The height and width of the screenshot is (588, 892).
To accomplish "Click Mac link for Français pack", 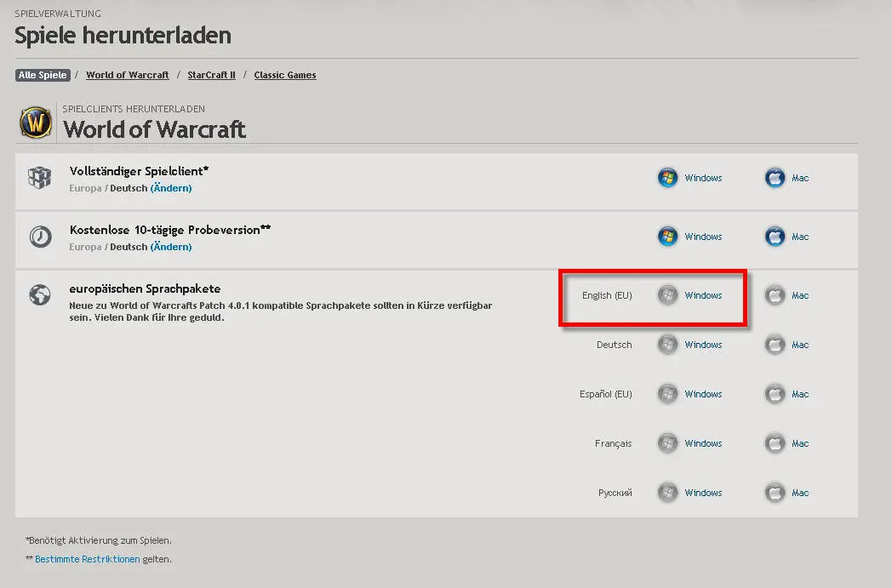I will pyautogui.click(x=800, y=443).
